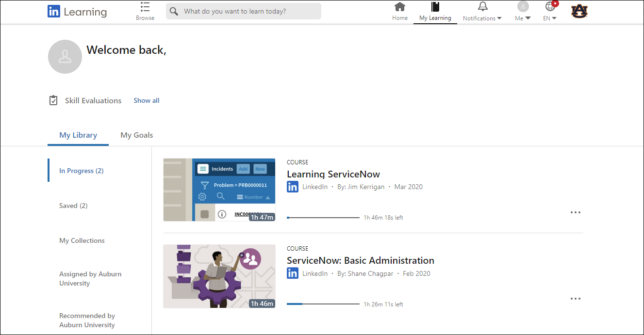
Task: Open ServiceNow: Basic Administration thumbnail
Action: pos(219,276)
